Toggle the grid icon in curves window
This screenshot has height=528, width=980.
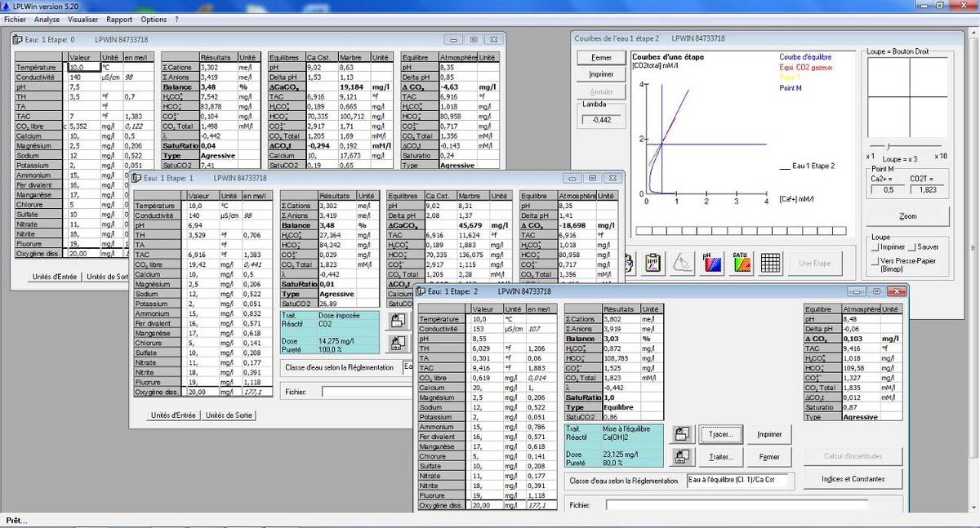click(x=770, y=263)
